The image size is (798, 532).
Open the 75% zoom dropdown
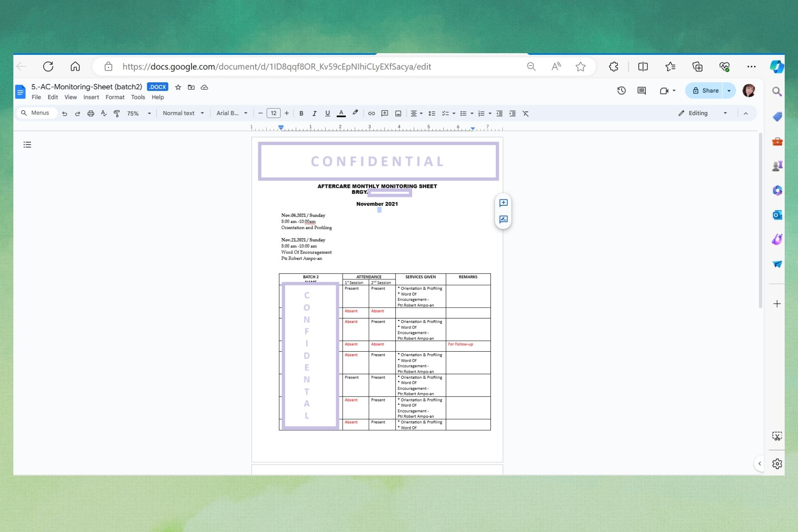click(x=139, y=113)
